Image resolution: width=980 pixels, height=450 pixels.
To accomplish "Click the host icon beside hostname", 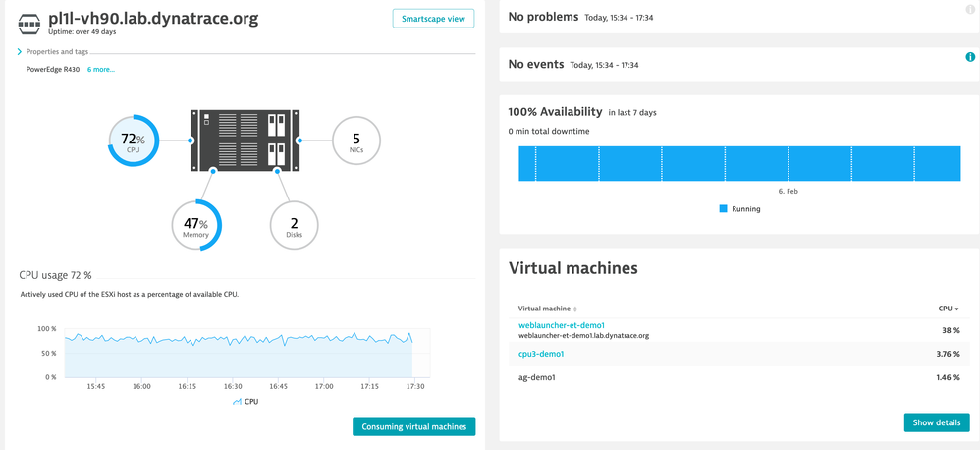I will 28,22.
